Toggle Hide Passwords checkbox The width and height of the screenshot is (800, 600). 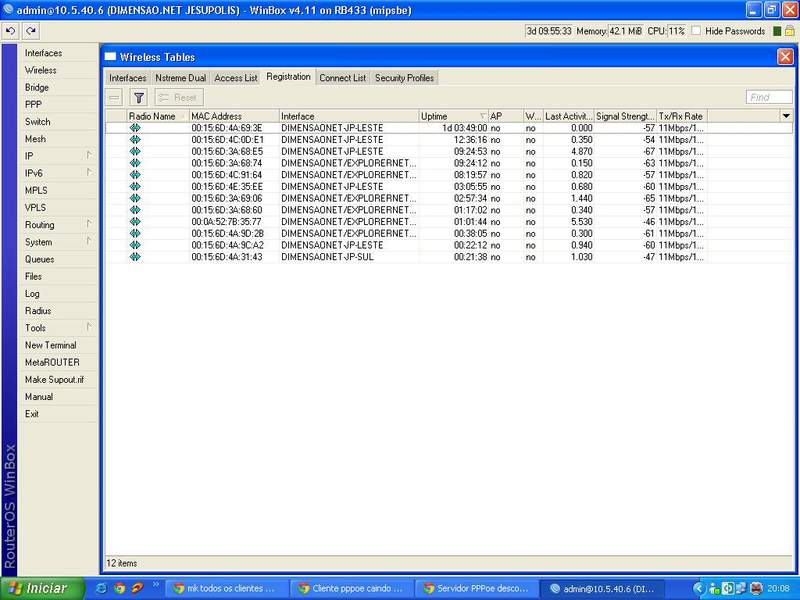click(695, 31)
